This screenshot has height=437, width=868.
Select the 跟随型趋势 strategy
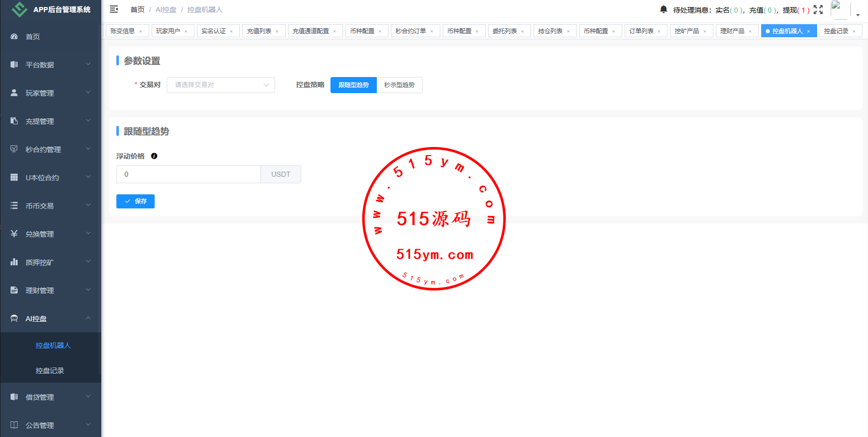(353, 85)
